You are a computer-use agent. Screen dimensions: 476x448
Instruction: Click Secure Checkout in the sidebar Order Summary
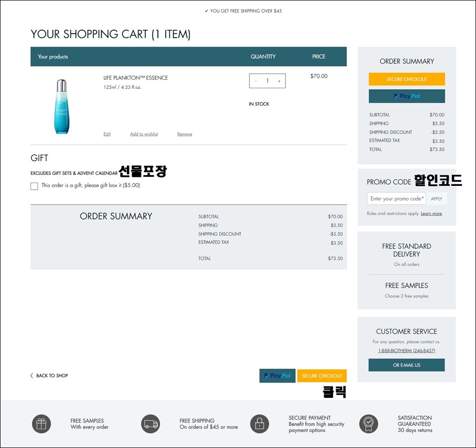click(407, 79)
